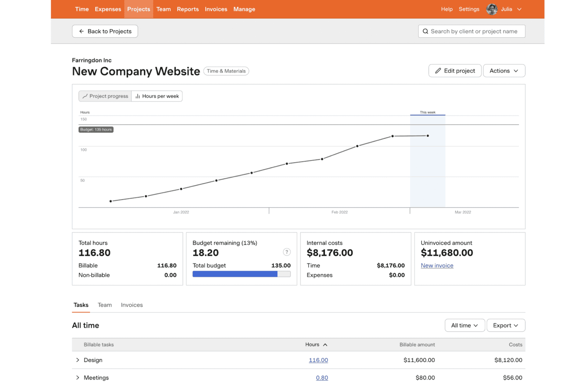The width and height of the screenshot is (588, 384).
Task: Click the search magnifier icon
Action: (426, 31)
